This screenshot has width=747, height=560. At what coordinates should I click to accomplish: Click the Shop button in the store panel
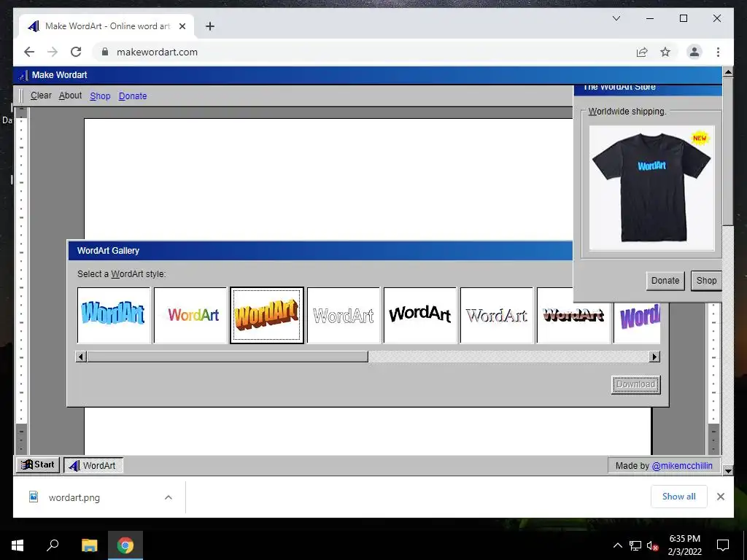706,281
